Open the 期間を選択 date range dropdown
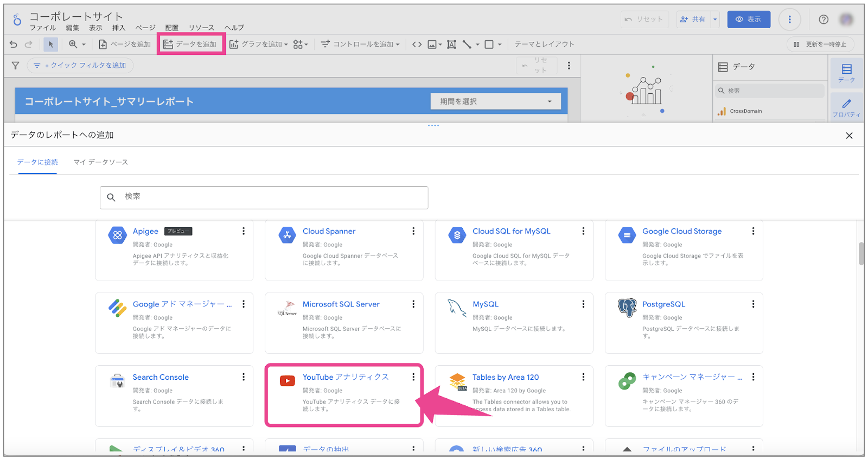The height and width of the screenshot is (459, 868). point(496,101)
